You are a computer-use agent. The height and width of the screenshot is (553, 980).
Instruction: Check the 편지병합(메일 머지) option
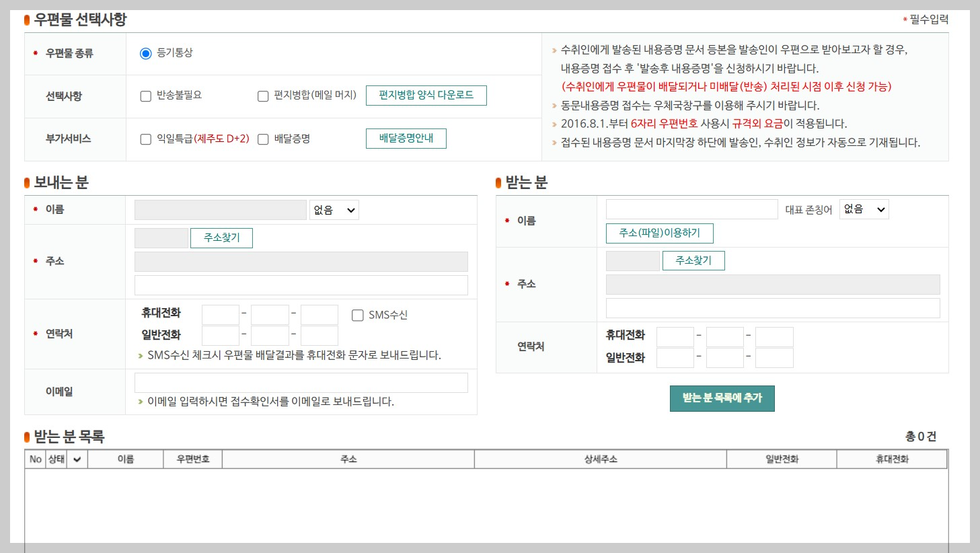click(263, 96)
